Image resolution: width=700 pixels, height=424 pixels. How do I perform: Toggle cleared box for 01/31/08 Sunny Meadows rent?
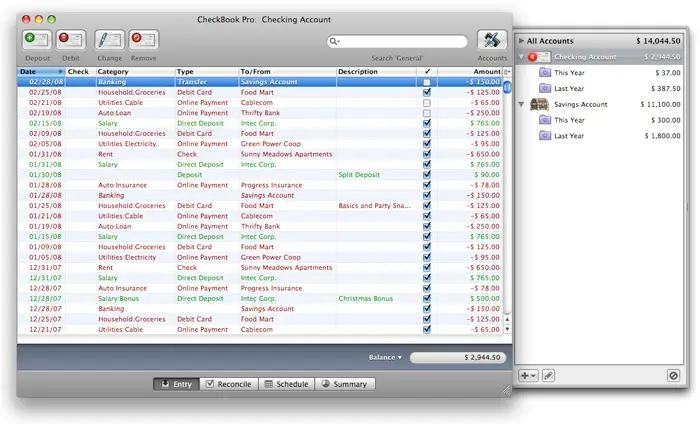[427, 154]
